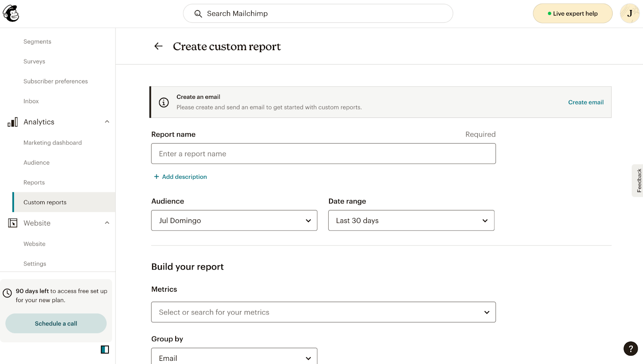Viewport: 643px width, 364px height.
Task: Click the search magnifier icon
Action: (x=198, y=14)
